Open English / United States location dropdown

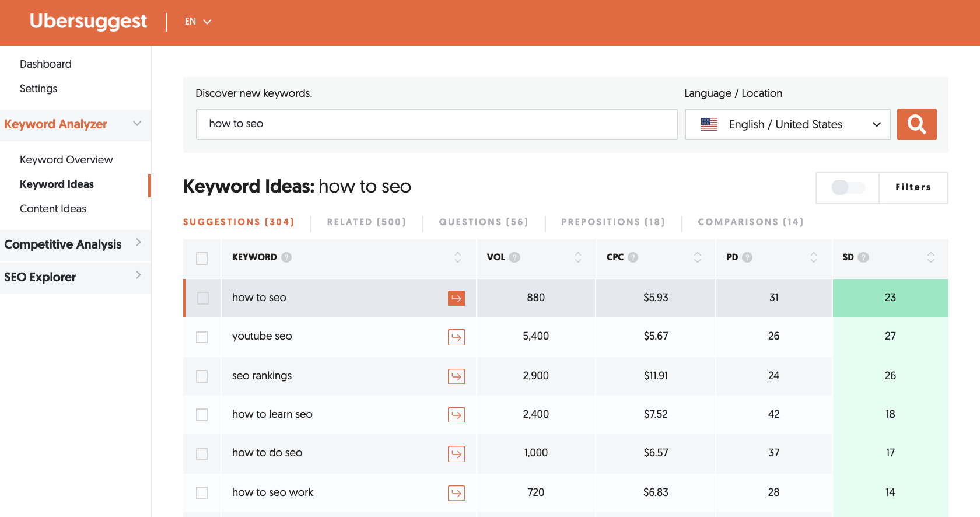788,124
